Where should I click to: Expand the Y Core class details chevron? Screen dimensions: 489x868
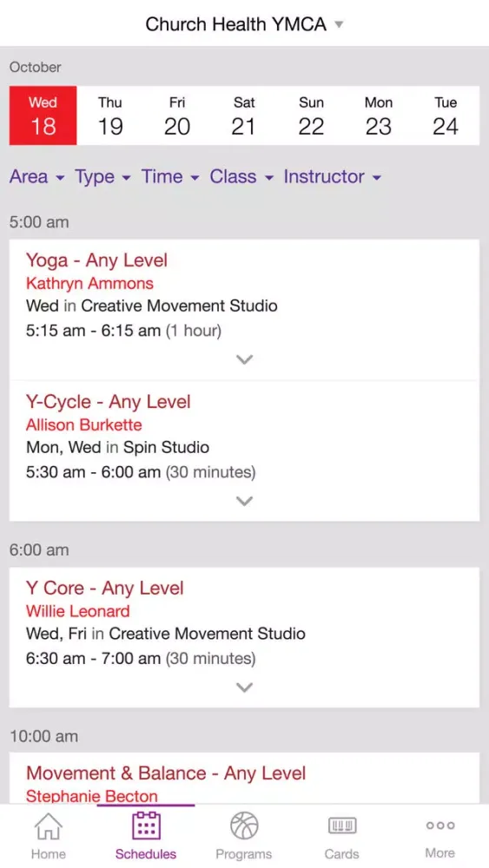point(244,687)
